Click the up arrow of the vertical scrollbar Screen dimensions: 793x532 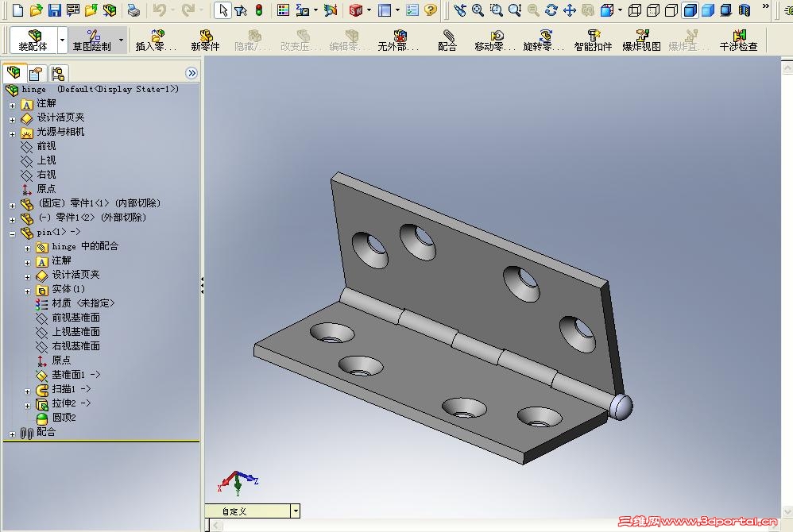point(787,67)
